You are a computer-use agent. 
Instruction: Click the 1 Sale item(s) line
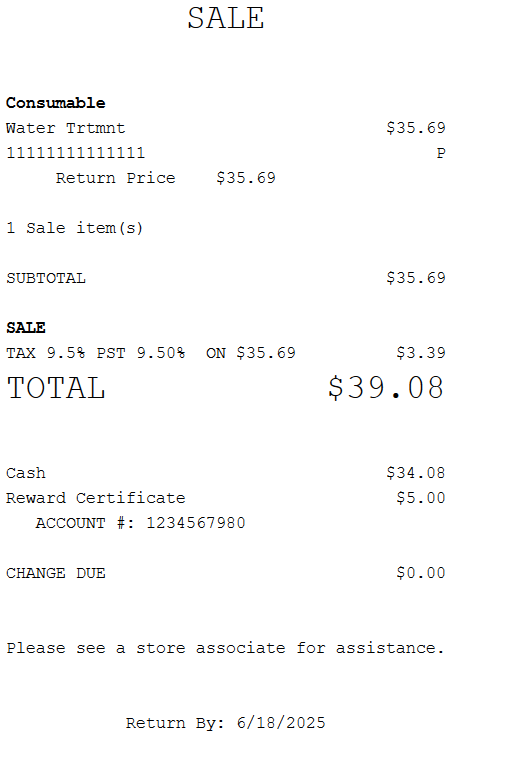click(x=75, y=228)
